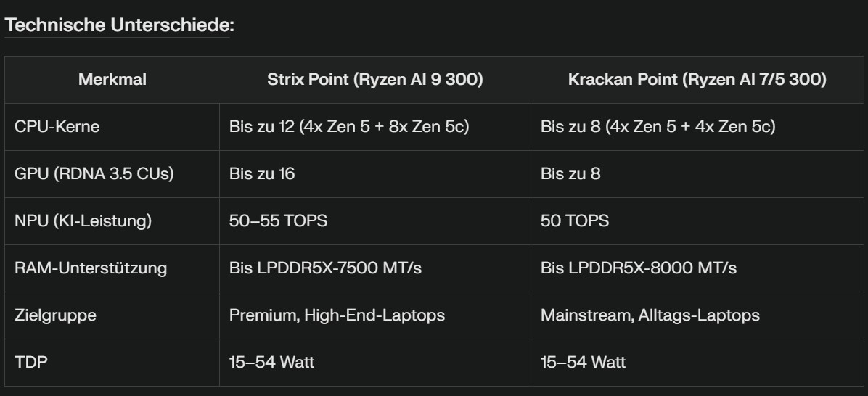Select the Krackan Point CPU cores cell
This screenshot has height=396, width=868.
[x=658, y=127]
